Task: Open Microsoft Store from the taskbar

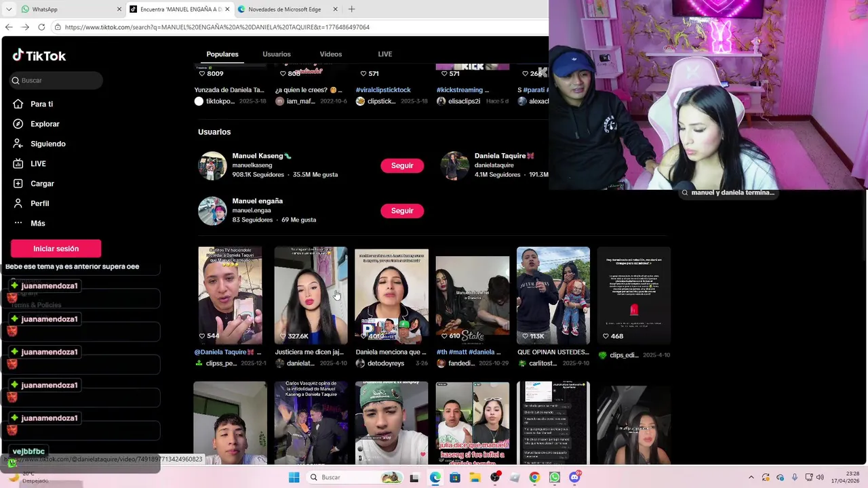Action: (455, 477)
